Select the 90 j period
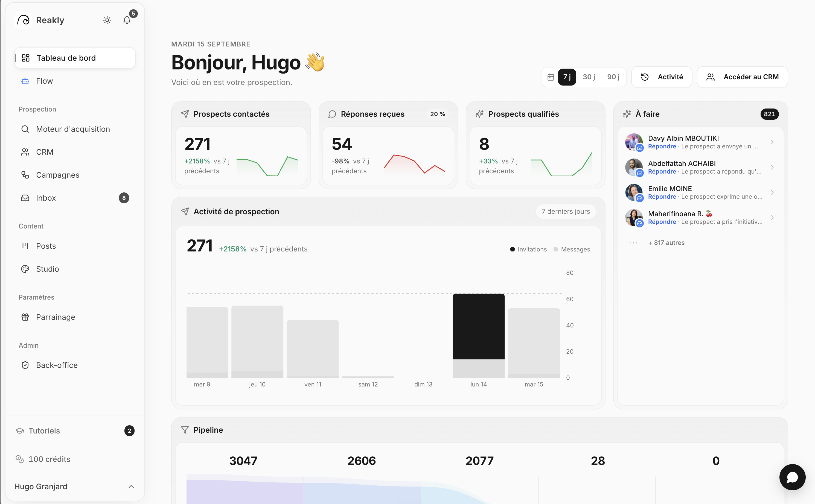The height and width of the screenshot is (504, 815). point(613,77)
